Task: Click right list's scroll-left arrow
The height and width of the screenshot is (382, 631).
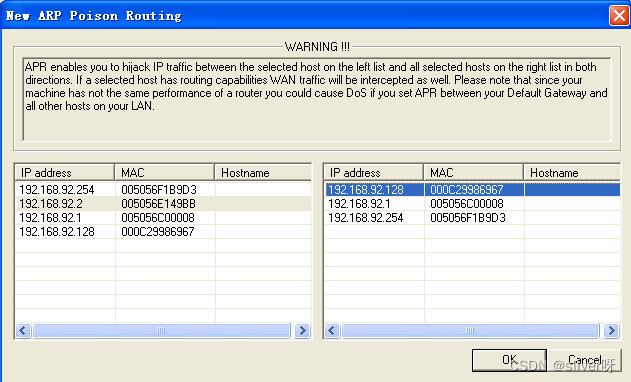Action: [332, 331]
